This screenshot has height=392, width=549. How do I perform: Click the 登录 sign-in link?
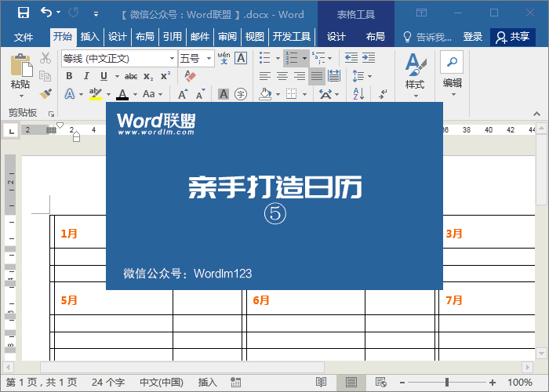pyautogui.click(x=473, y=37)
